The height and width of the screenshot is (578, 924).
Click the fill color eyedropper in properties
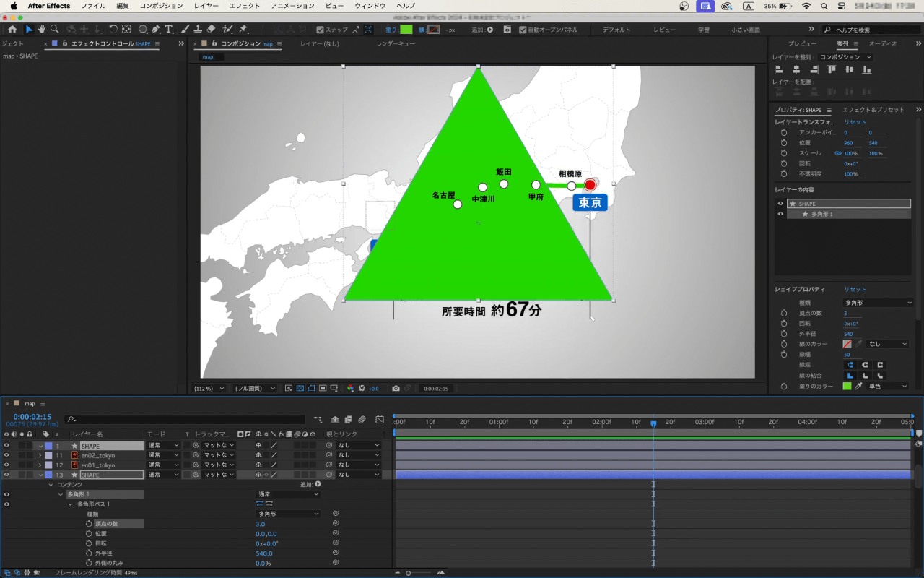[859, 386]
